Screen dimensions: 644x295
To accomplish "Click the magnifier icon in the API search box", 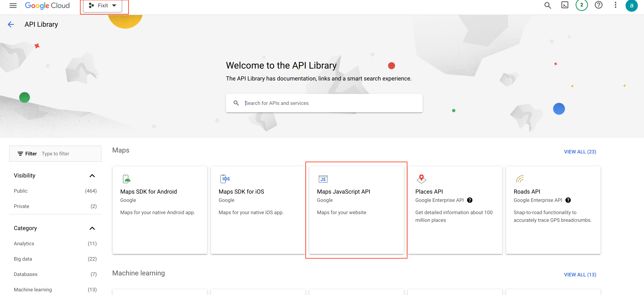I will pos(236,103).
